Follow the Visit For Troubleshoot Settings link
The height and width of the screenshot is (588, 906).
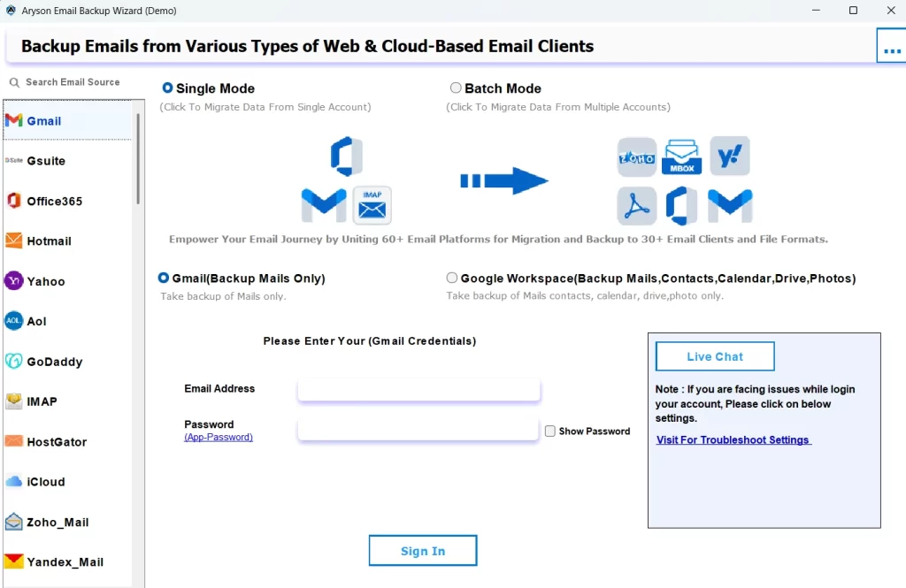tap(733, 439)
